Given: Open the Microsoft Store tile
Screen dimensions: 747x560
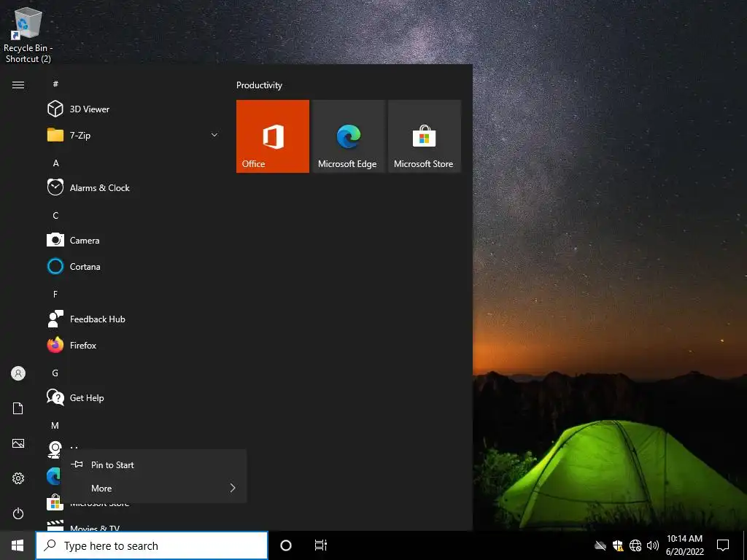Looking at the screenshot, I should (425, 136).
